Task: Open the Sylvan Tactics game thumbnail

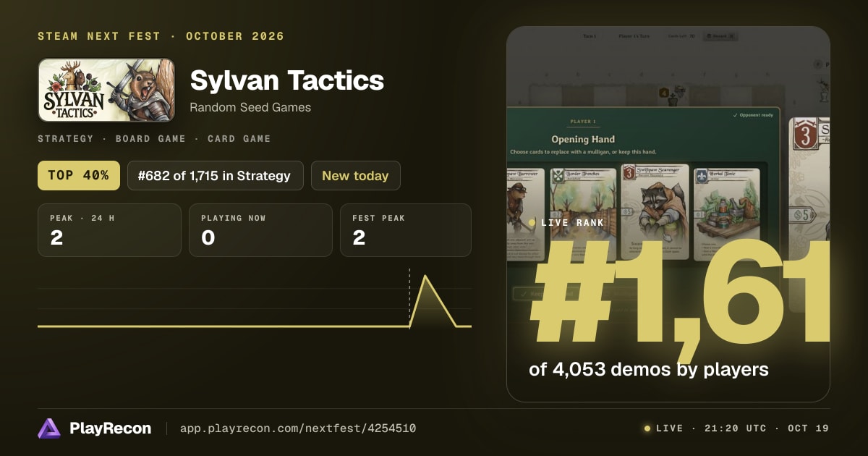Action: pyautogui.click(x=106, y=90)
